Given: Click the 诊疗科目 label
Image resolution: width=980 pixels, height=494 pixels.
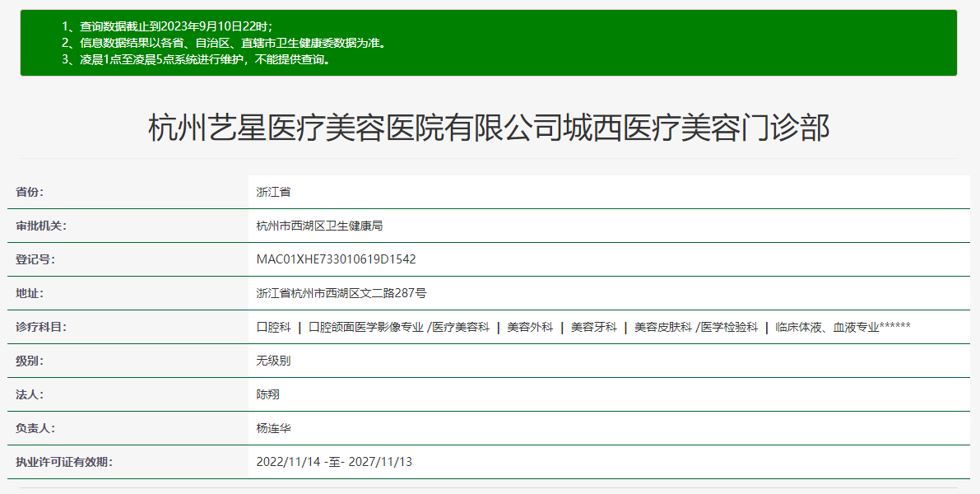Looking at the screenshot, I should pyautogui.click(x=40, y=327).
